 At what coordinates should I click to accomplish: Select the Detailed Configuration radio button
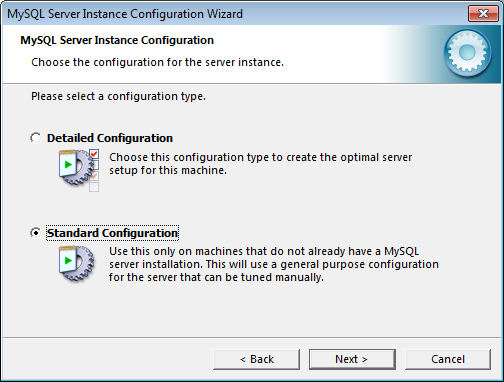pos(35,138)
